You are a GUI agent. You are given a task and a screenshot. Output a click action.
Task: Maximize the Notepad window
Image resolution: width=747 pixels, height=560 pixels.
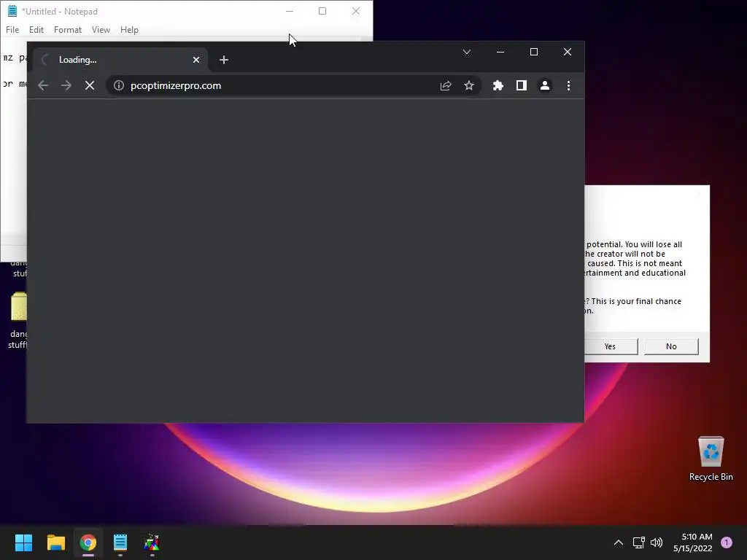(322, 11)
